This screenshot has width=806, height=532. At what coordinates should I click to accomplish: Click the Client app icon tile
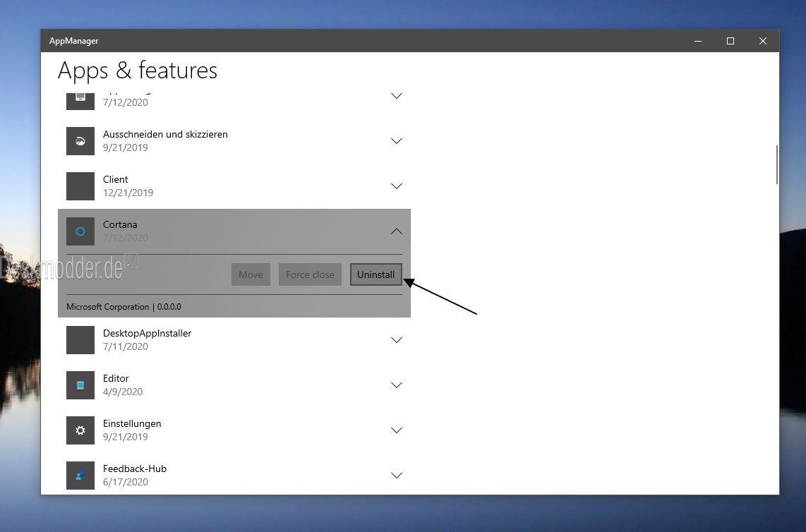pyautogui.click(x=80, y=186)
